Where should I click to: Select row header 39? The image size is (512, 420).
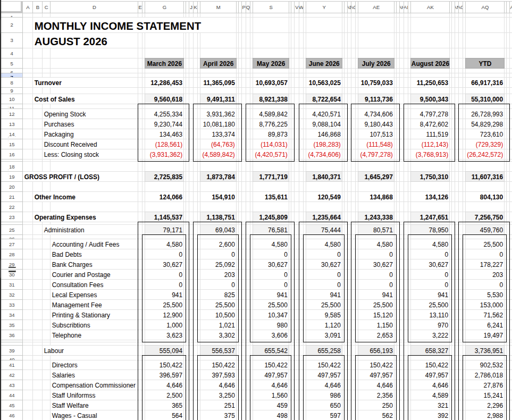click(x=12, y=351)
